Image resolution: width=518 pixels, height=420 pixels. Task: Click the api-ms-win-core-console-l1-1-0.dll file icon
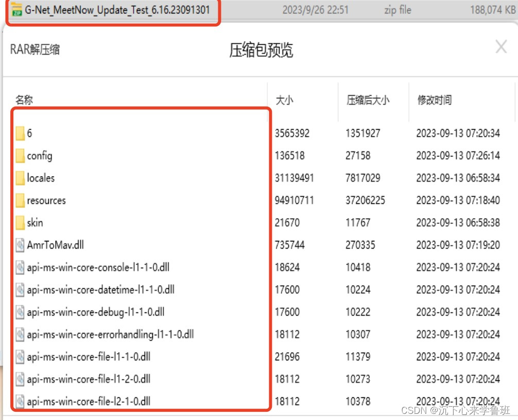(20, 267)
